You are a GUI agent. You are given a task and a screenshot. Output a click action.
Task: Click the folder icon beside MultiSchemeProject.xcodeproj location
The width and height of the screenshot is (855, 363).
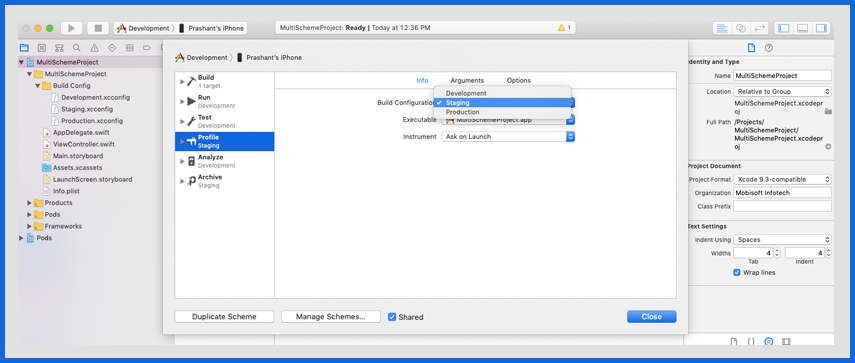pos(828,111)
